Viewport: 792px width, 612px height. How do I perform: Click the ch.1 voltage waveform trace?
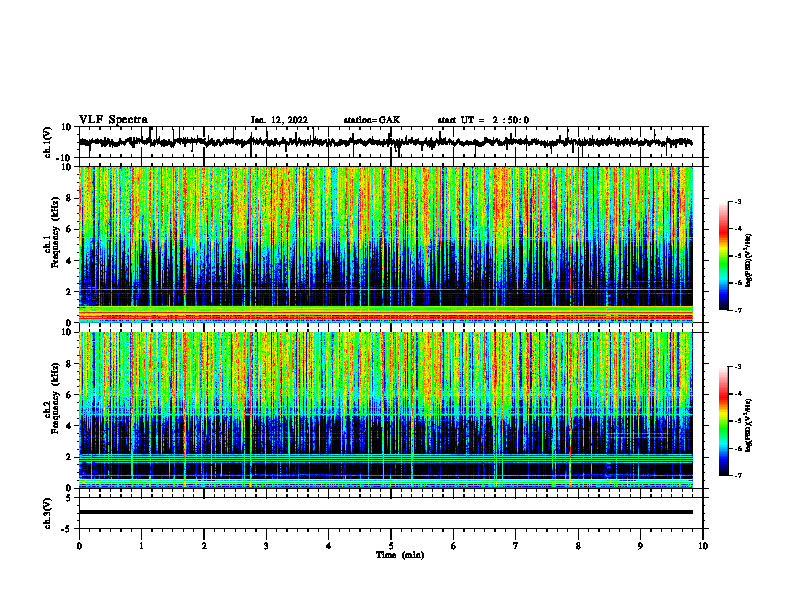tap(385, 142)
